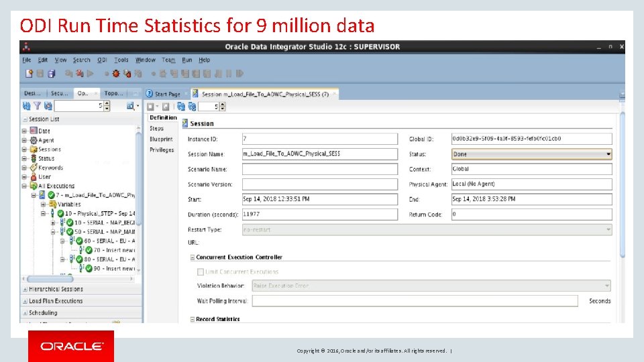The width and height of the screenshot is (644, 362).
Task: Click the green Run arrow icon
Action: click(x=91, y=74)
